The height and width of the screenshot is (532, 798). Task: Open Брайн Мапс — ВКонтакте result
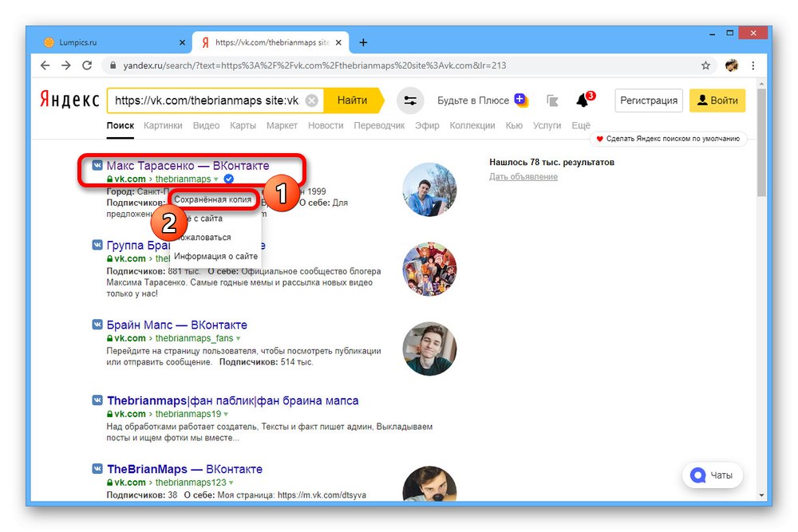[x=176, y=325]
